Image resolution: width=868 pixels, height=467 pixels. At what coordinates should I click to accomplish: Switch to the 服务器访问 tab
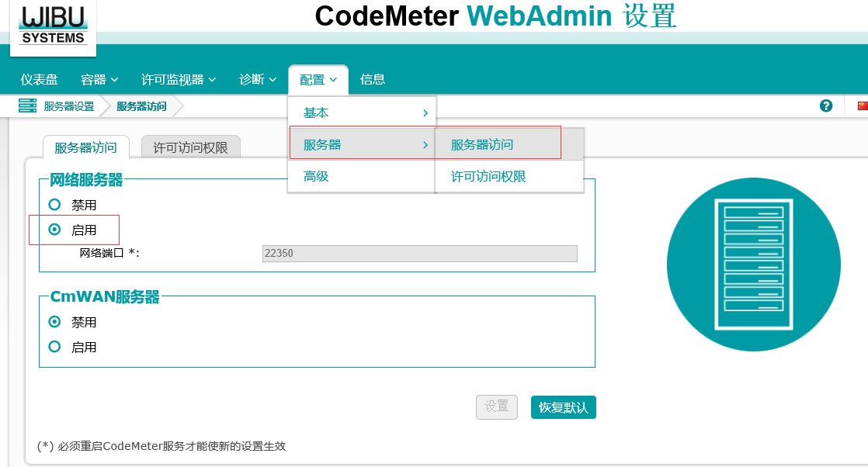tap(86, 147)
